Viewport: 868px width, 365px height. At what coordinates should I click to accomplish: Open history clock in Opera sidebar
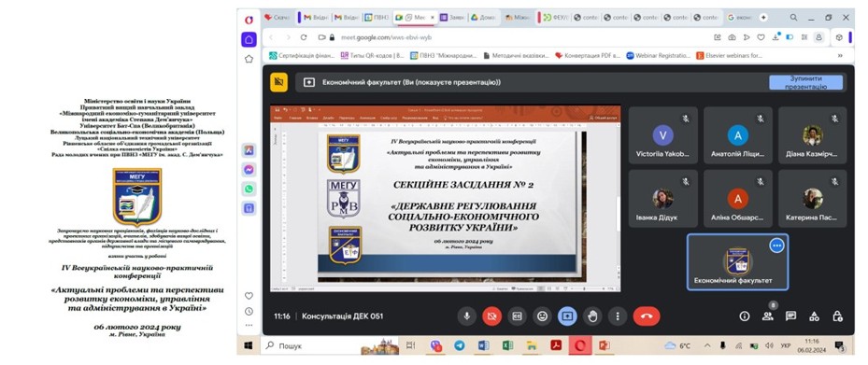[x=249, y=312]
